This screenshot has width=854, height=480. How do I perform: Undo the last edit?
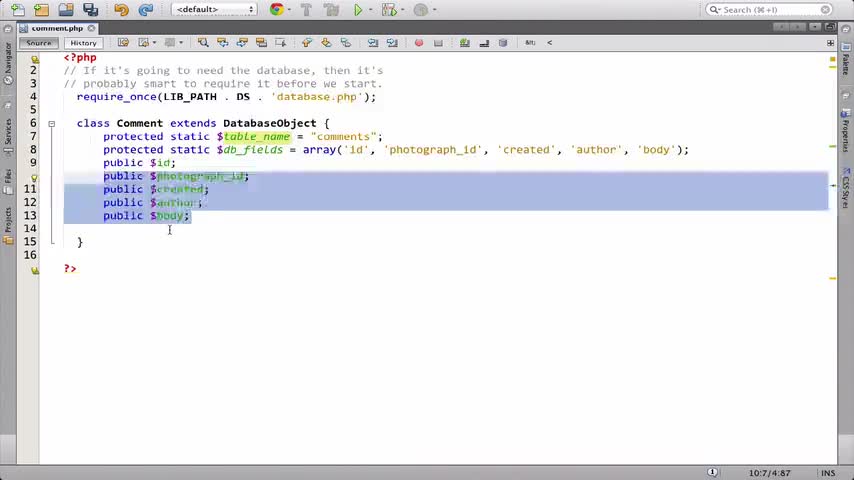pyautogui.click(x=121, y=9)
